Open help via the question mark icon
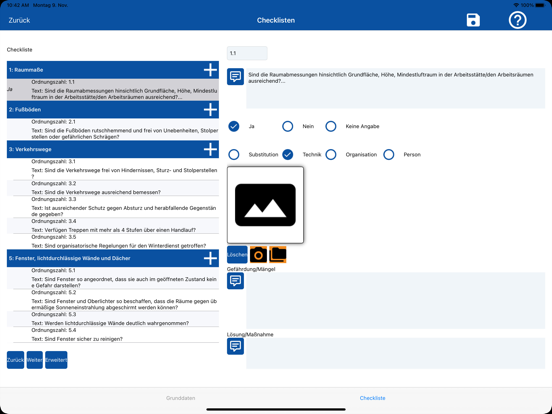 point(518,20)
